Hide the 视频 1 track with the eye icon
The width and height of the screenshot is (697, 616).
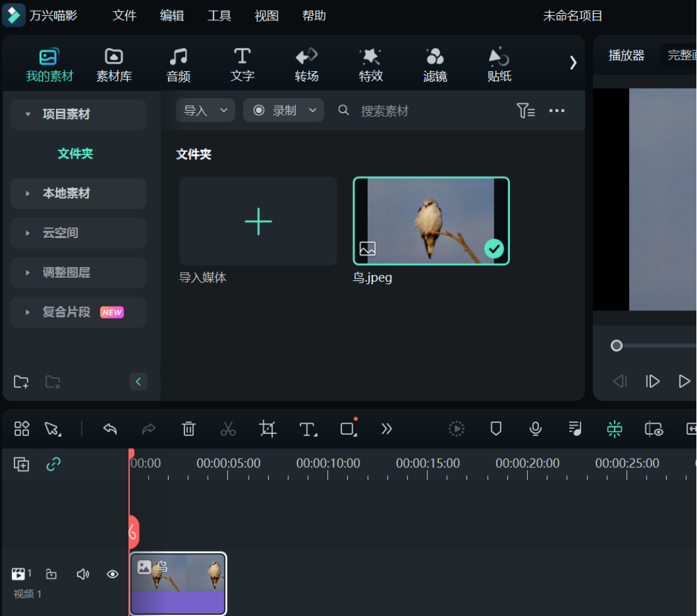point(113,574)
